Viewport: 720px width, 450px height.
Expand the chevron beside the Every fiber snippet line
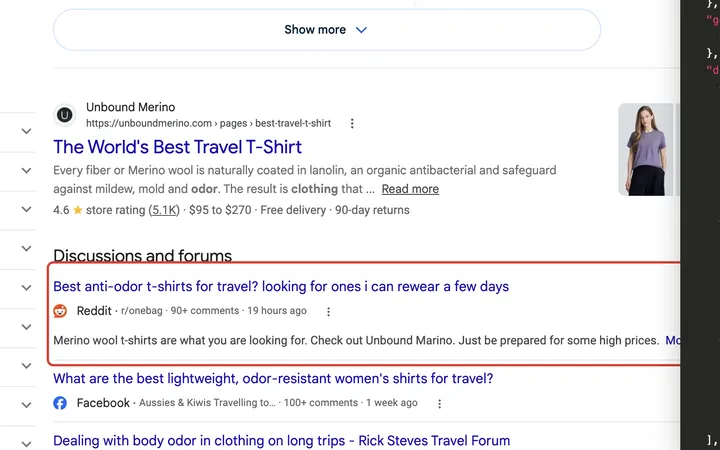[x=27, y=170]
